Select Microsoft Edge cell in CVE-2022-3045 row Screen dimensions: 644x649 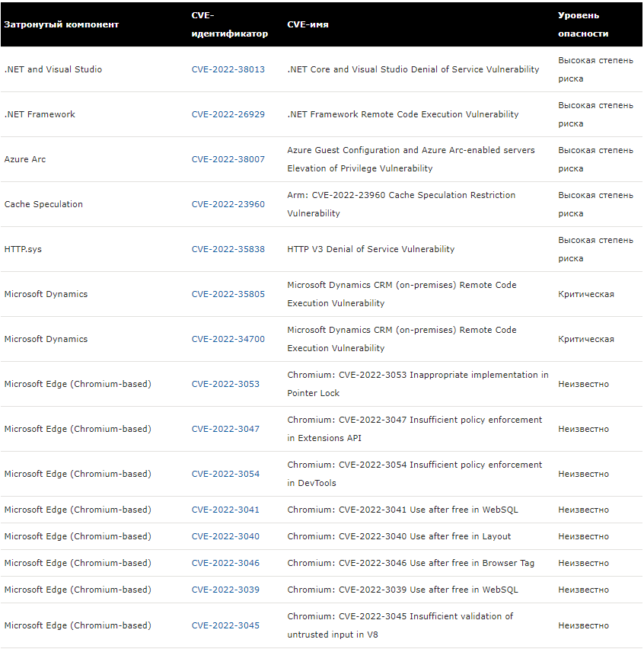click(x=78, y=626)
